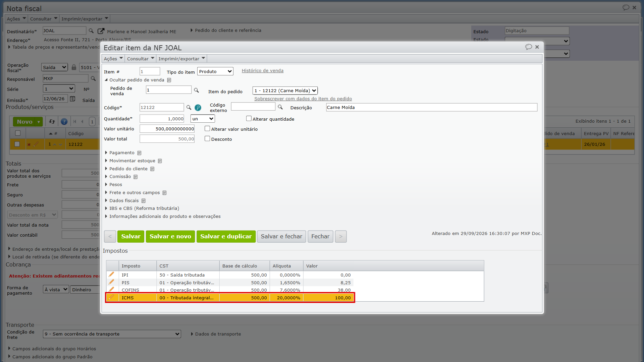Viewport: 644px width, 362px height.
Task: Enable the Alterar quantidade checkbox
Action: (x=249, y=119)
